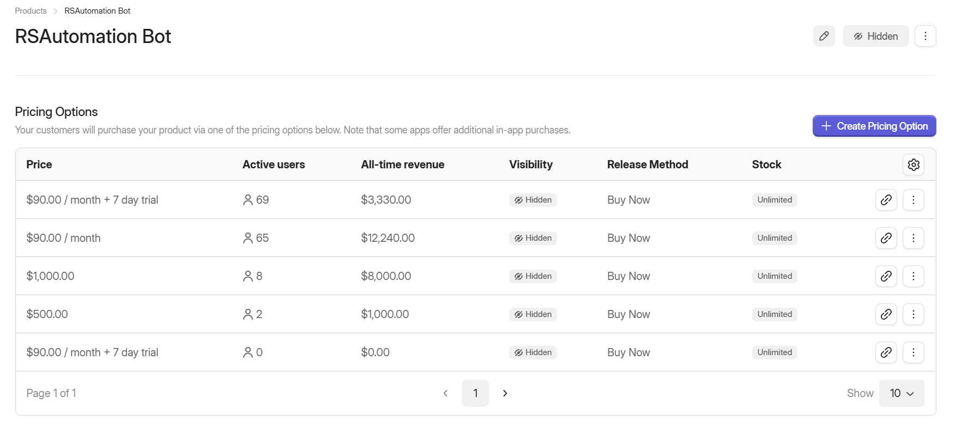
Task: Go to previous page with left chevron
Action: click(445, 393)
